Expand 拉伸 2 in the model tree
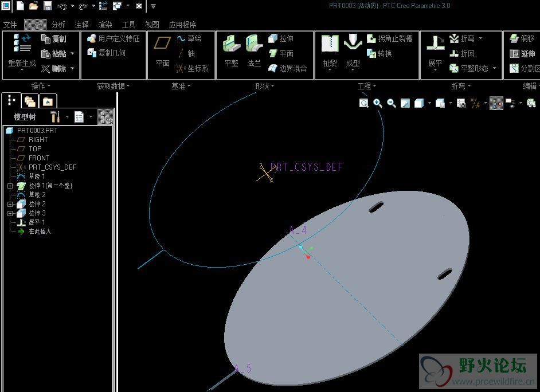This screenshot has height=392, width=540. point(10,204)
